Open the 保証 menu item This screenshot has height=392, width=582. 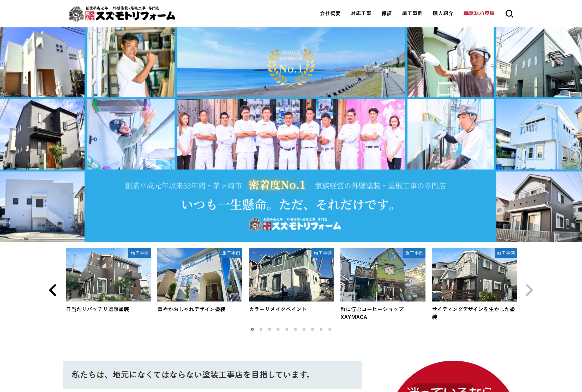(386, 13)
